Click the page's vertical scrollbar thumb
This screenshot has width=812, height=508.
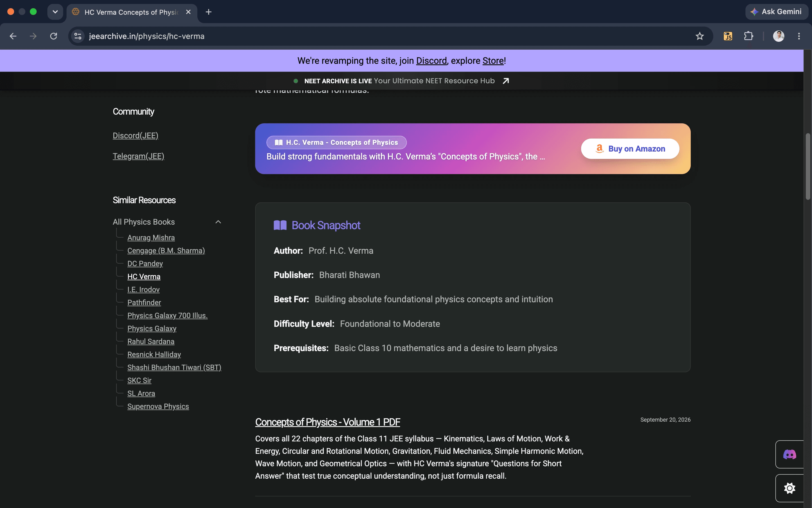click(x=808, y=167)
